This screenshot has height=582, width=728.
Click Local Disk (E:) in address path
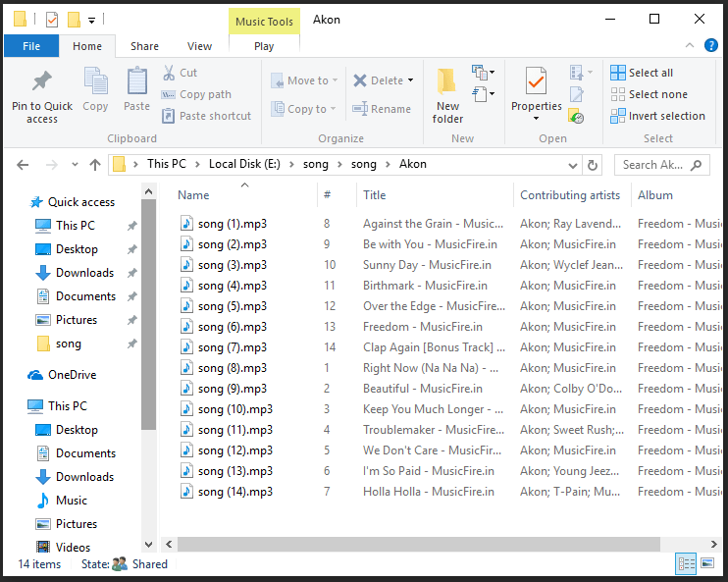pos(244,164)
